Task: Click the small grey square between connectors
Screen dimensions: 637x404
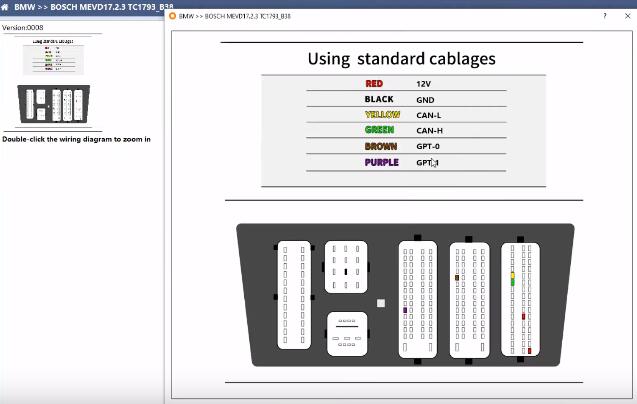Action: click(x=381, y=303)
